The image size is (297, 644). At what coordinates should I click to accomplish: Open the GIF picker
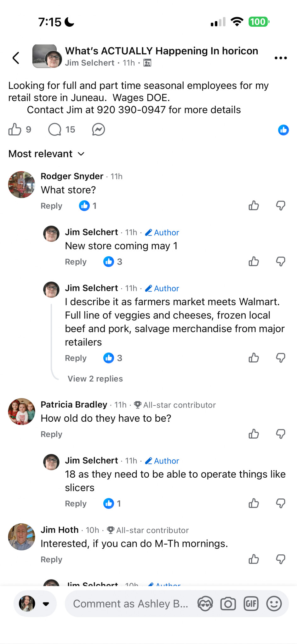click(x=251, y=604)
